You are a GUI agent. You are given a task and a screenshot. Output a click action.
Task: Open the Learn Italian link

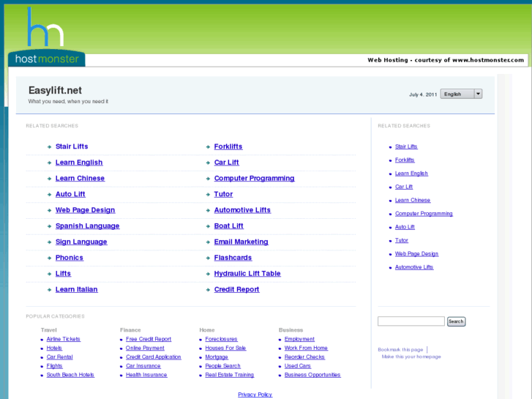point(77,290)
